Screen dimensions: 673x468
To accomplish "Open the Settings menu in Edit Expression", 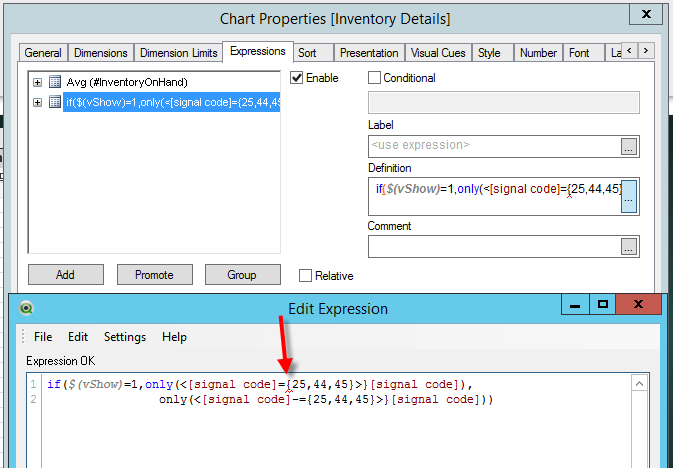I will point(124,337).
